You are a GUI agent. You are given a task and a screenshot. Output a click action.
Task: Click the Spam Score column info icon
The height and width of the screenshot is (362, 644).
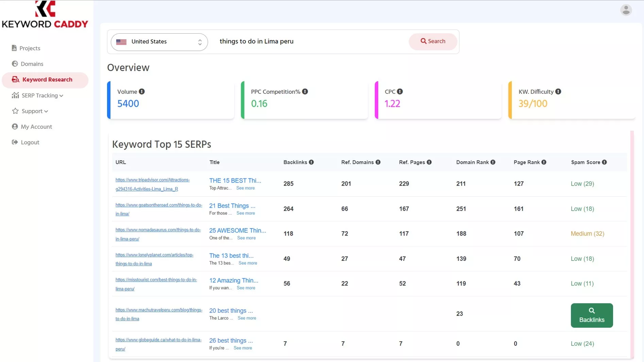pyautogui.click(x=604, y=162)
